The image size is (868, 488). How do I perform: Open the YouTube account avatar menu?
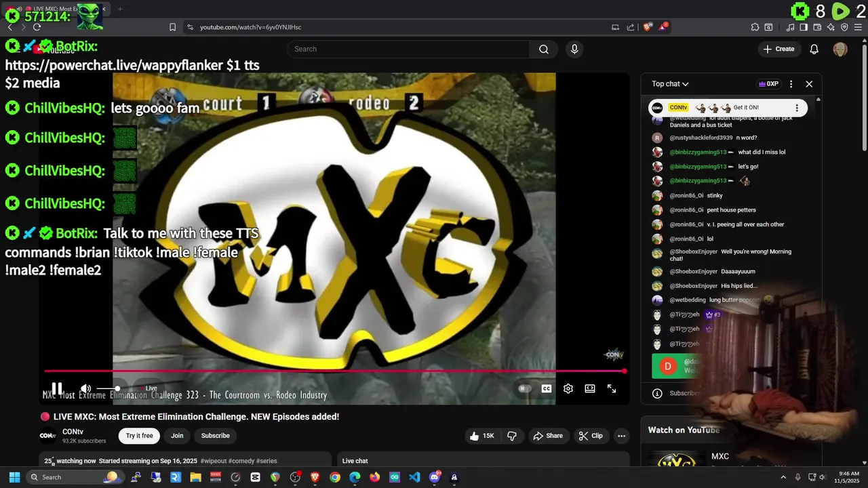(840, 49)
